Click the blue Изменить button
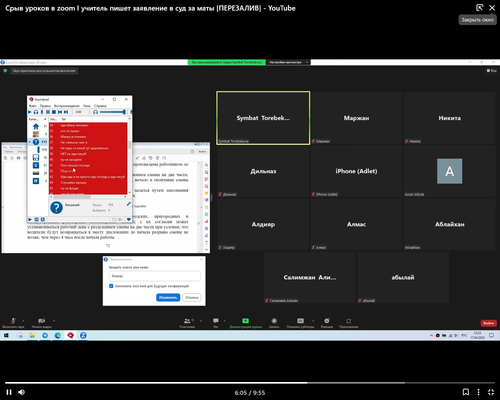This screenshot has width=500, height=400. [168, 297]
